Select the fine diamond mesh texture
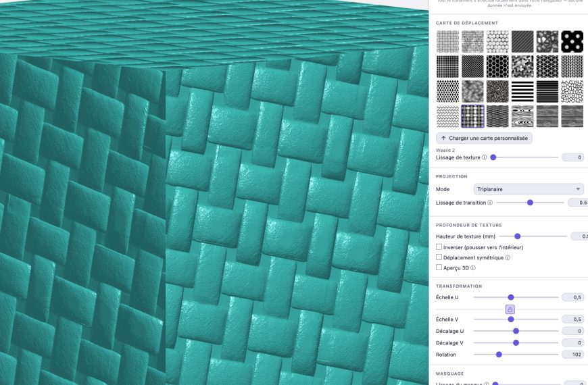 (x=472, y=66)
